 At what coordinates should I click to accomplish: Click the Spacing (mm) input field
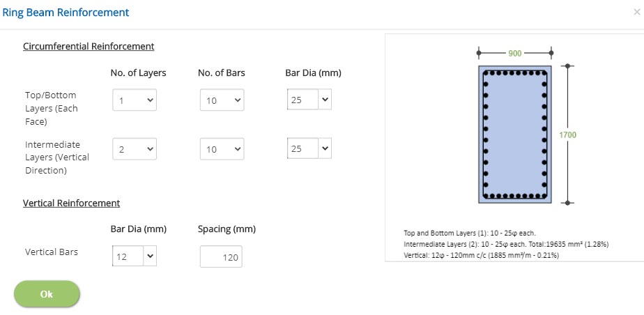point(221,256)
